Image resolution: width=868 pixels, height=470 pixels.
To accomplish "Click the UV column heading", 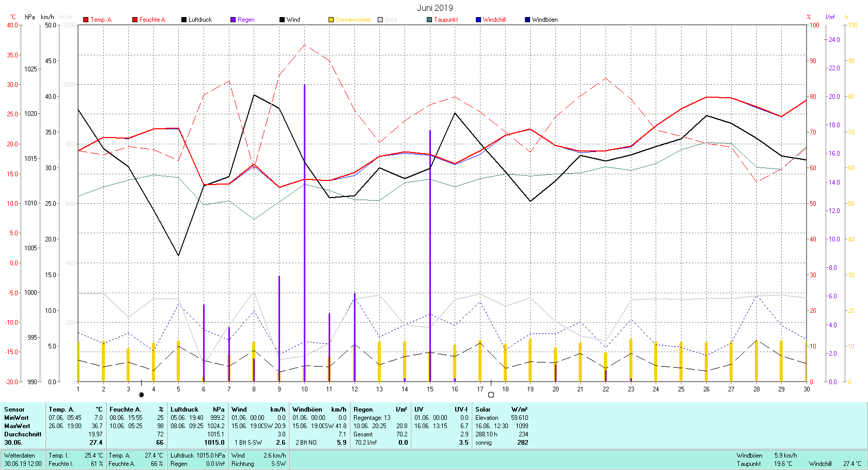I will [x=419, y=410].
